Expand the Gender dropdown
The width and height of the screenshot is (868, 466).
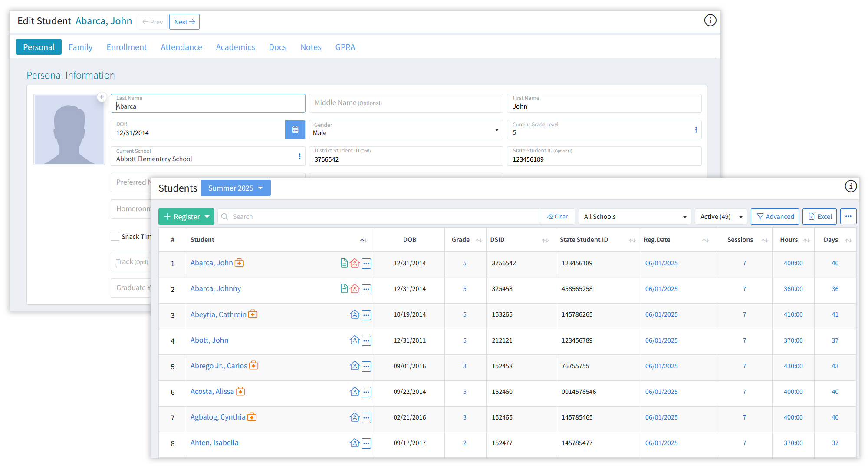point(405,130)
